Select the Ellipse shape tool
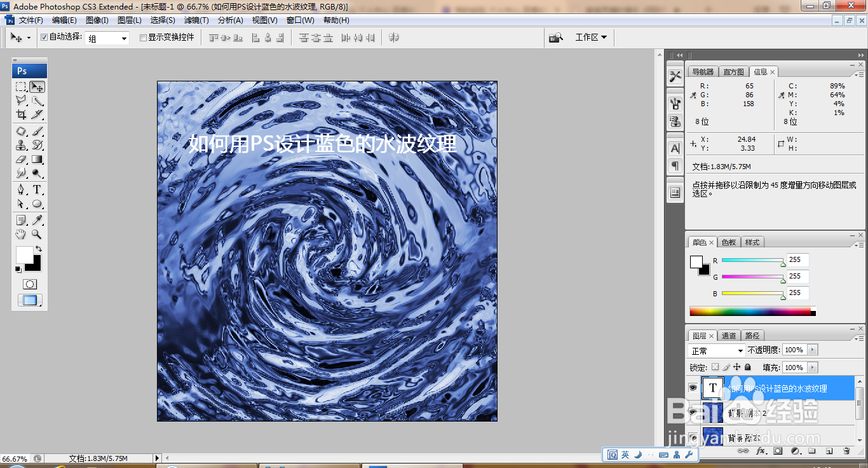Viewport: 868px width, 468px height. [x=37, y=203]
